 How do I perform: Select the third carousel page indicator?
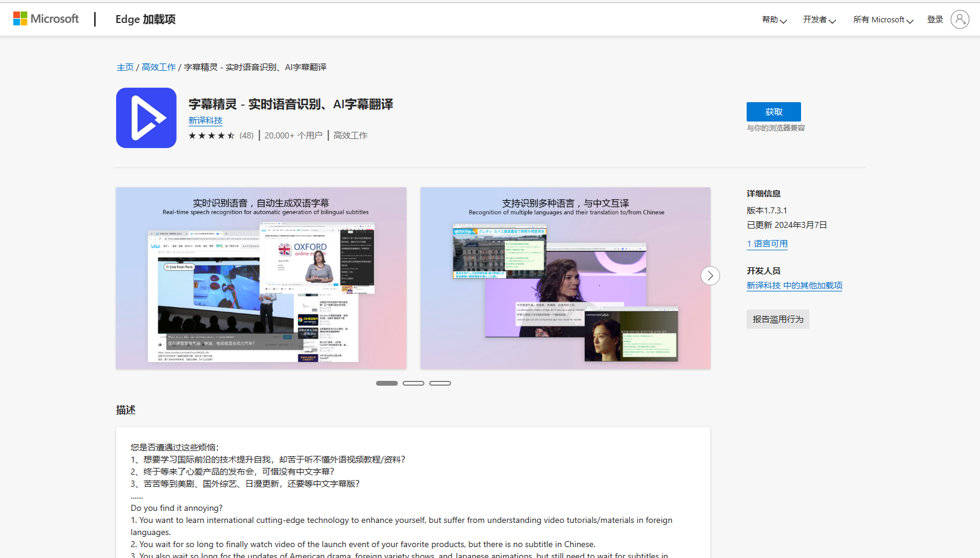click(440, 383)
